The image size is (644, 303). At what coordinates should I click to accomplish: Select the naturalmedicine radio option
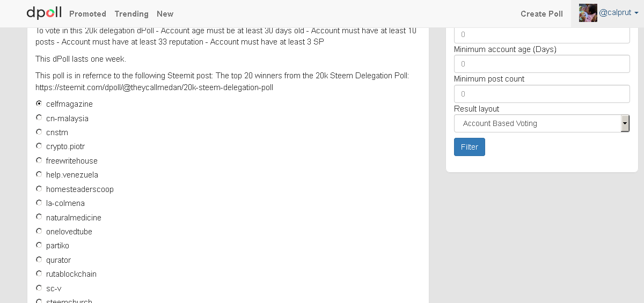(39, 217)
